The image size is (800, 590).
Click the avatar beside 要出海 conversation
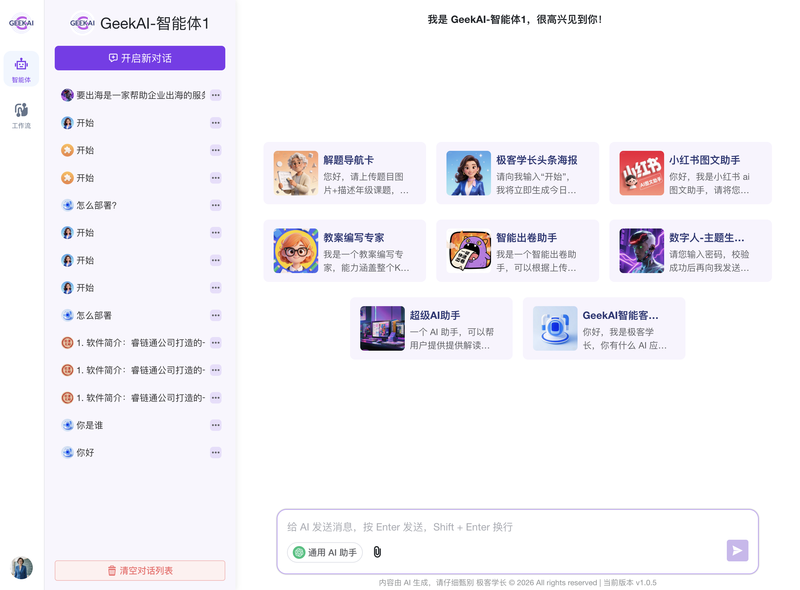(67, 95)
